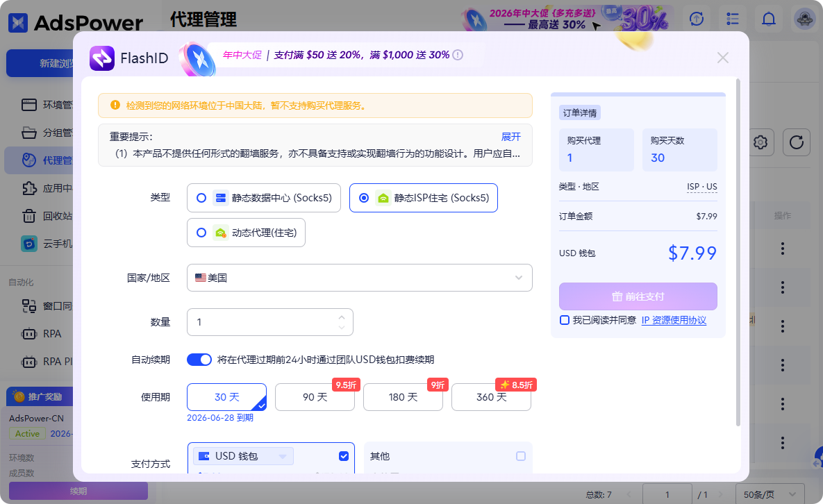Image resolution: width=823 pixels, height=504 pixels.
Task: Open the task list icon in header
Action: click(x=733, y=19)
